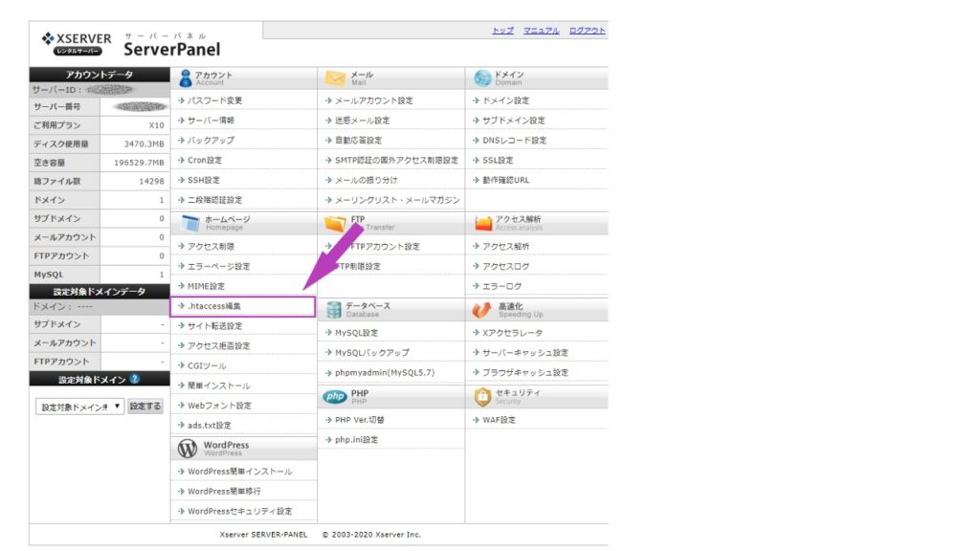Open ブラウザキャッシュ設定
This screenshot has width=980, height=551.
click(x=525, y=372)
